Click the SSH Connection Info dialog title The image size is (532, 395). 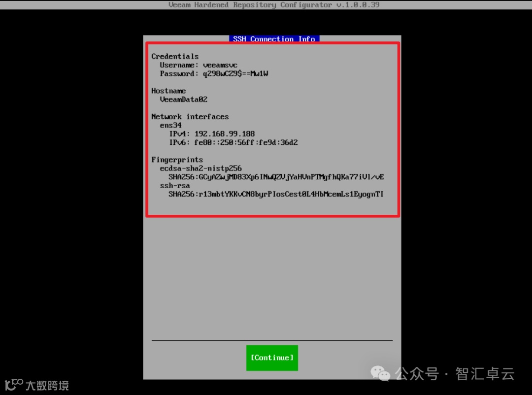(x=274, y=39)
